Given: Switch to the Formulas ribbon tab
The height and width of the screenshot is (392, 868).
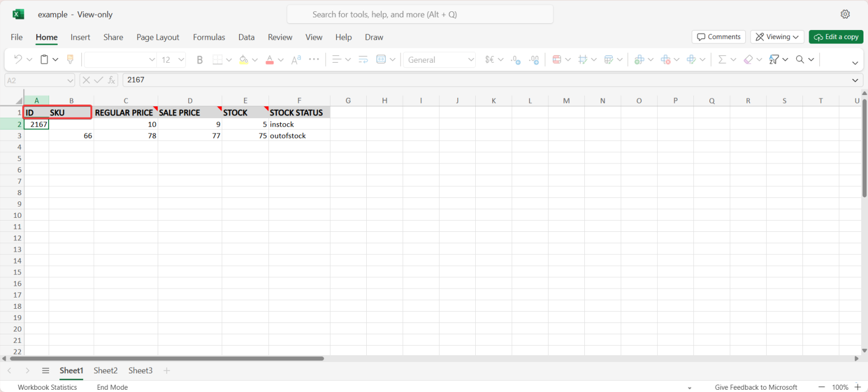Looking at the screenshot, I should 209,37.
